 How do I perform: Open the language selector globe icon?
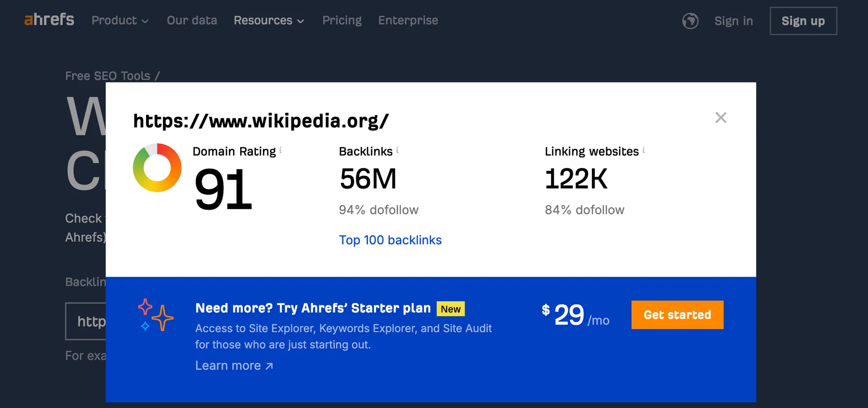coord(690,21)
